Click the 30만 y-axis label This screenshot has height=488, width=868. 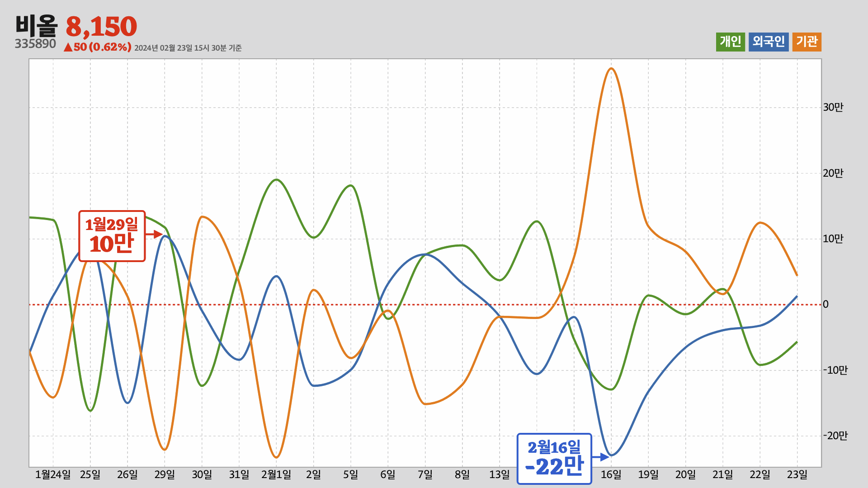(833, 107)
